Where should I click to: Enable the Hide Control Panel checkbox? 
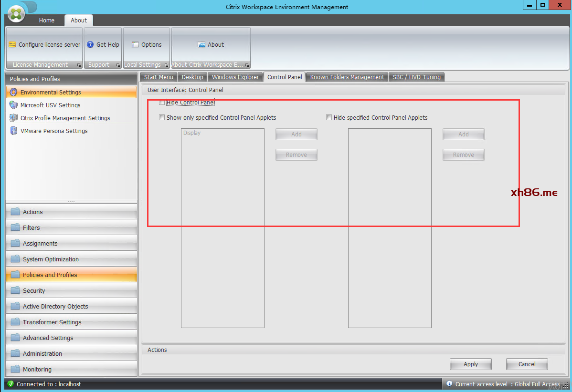[x=162, y=103]
